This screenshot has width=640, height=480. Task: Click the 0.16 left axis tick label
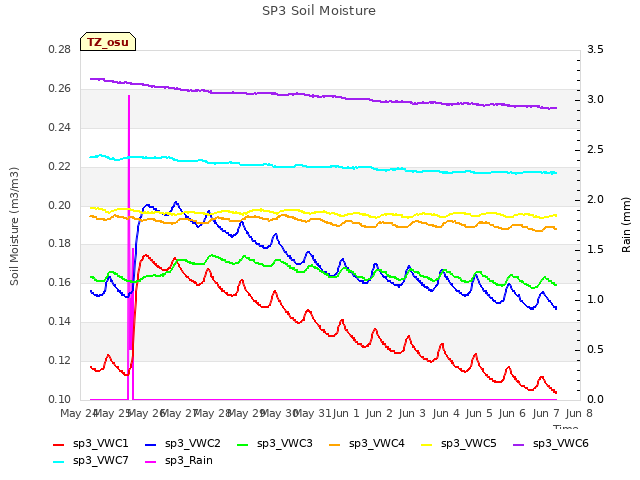point(60,282)
